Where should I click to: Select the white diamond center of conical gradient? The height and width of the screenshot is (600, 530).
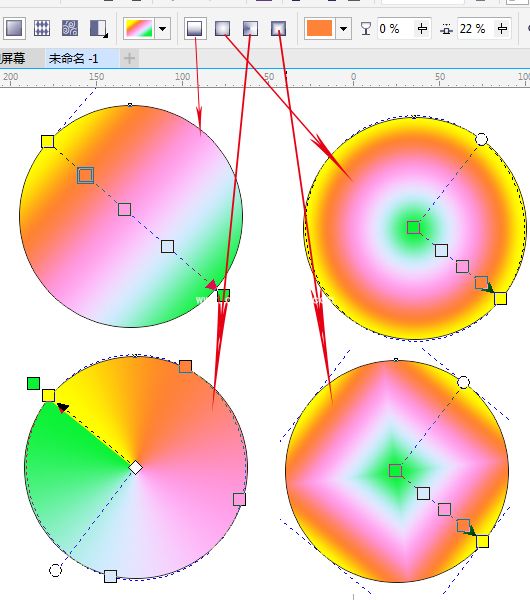pos(135,468)
